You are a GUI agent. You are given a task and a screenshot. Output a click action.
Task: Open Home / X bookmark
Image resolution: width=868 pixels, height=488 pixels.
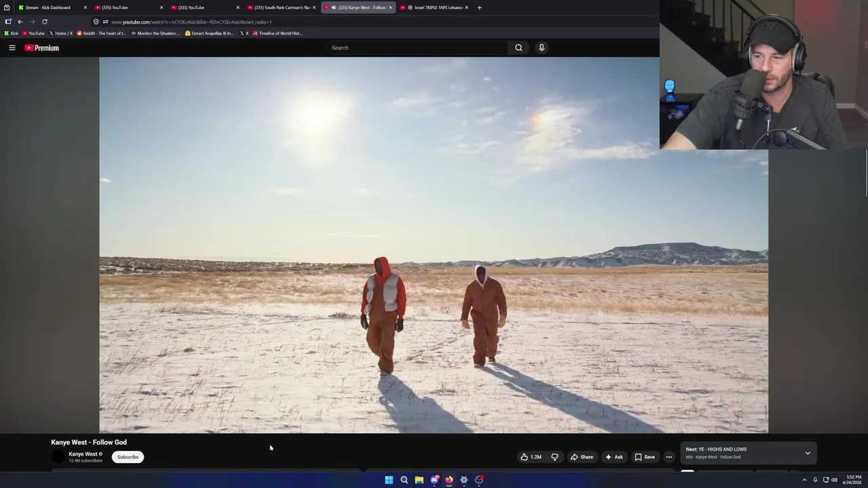tap(61, 33)
